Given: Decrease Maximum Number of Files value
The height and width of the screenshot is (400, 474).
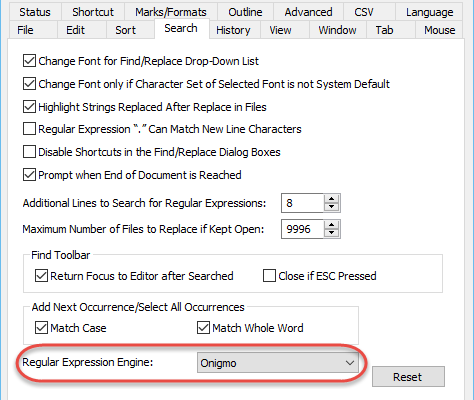Looking at the screenshot, I should tap(331, 233).
